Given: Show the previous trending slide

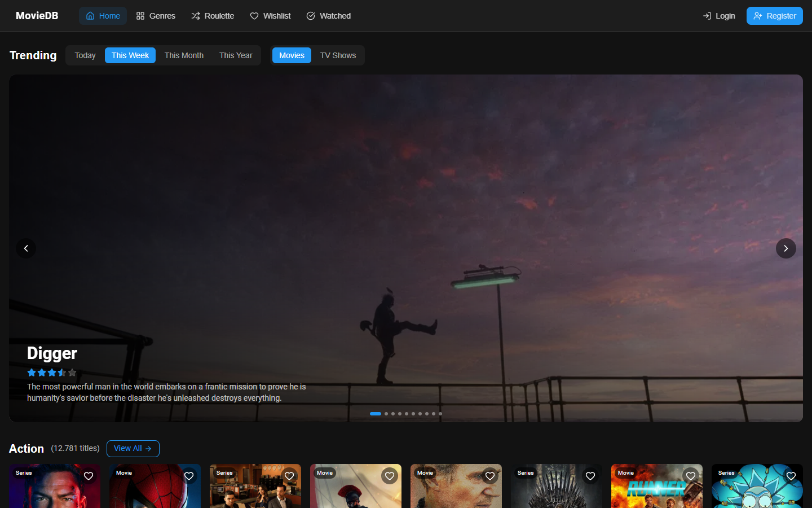Looking at the screenshot, I should click(x=26, y=248).
